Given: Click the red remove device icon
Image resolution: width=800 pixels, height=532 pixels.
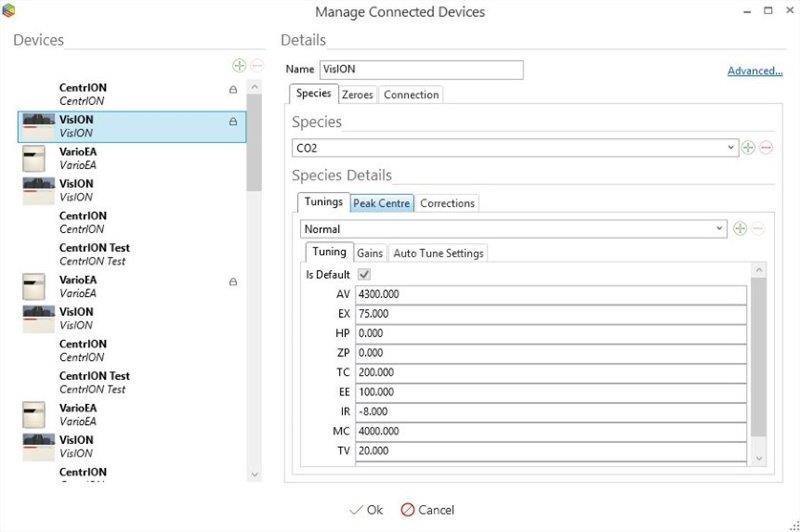Looking at the screenshot, I should 256,65.
